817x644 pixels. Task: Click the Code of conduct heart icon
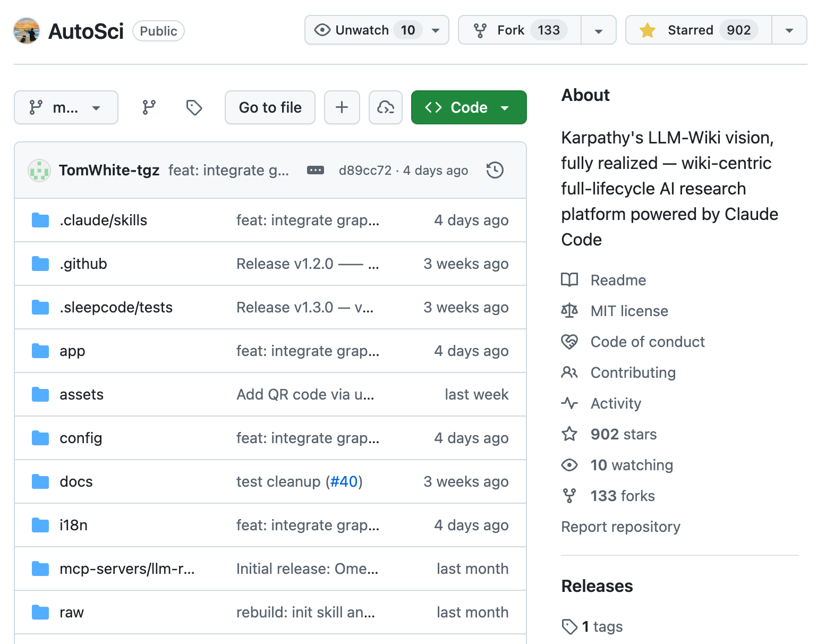569,341
